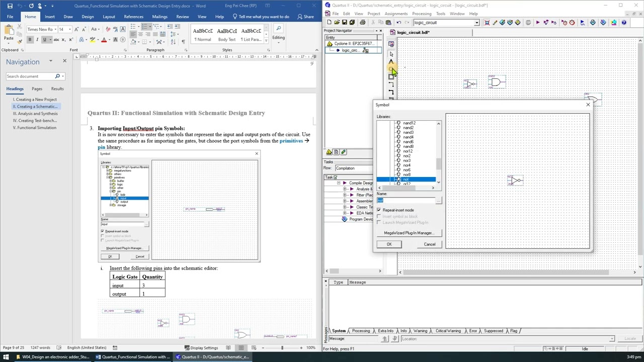The image size is (644, 362).
Task: Click the Quartus Programmer toolbar icon
Action: (603, 23)
